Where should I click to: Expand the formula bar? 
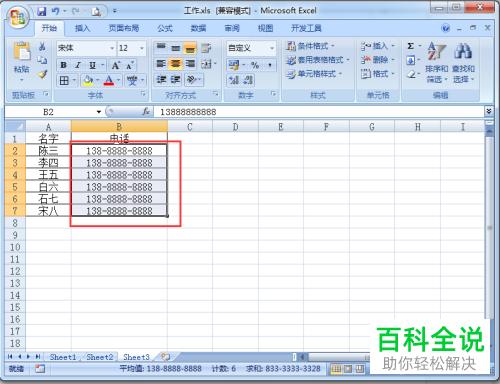pyautogui.click(x=489, y=111)
